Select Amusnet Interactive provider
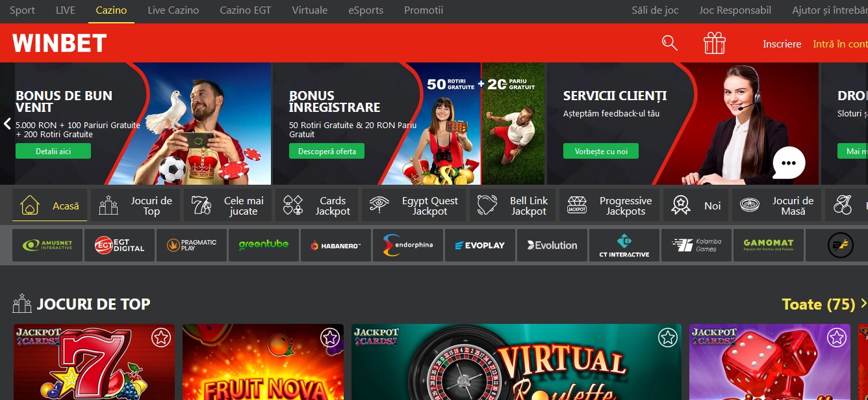The image size is (868, 400). [x=47, y=245]
